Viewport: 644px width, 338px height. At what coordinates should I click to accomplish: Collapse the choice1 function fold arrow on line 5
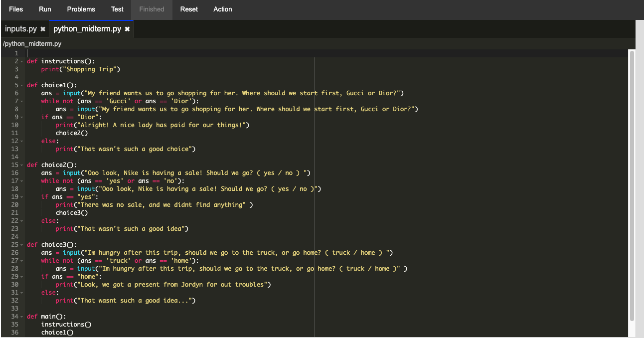22,85
